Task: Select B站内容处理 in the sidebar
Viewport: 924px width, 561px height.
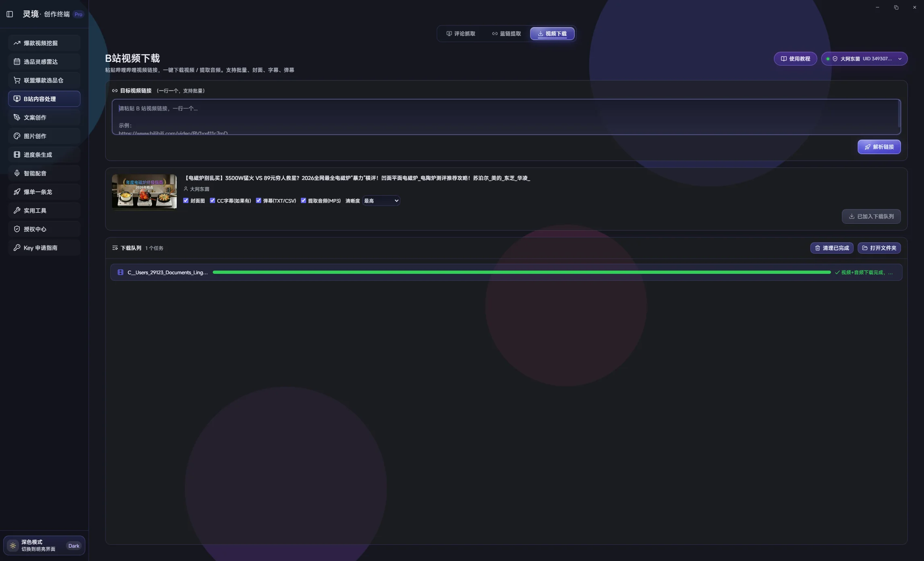Action: click(44, 99)
